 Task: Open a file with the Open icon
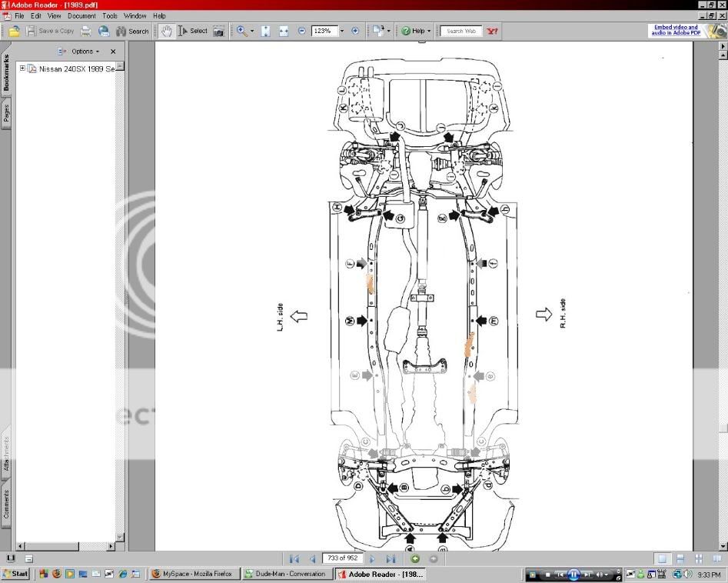[14, 31]
